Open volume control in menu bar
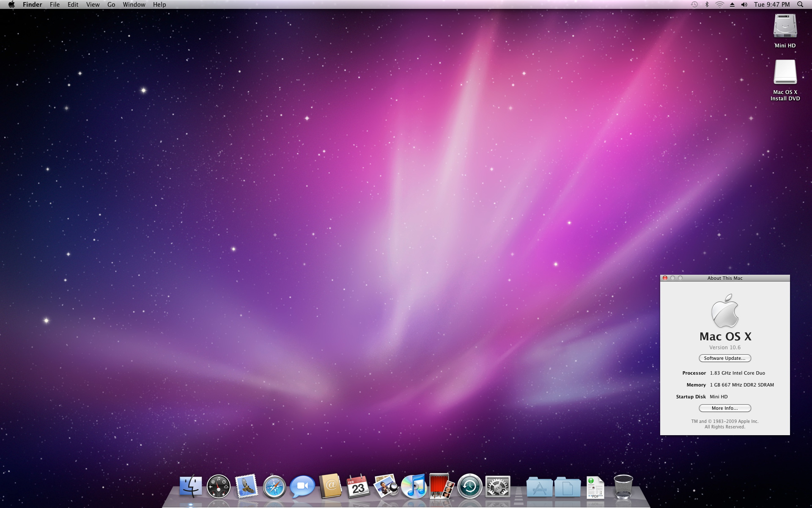This screenshot has height=508, width=812. (x=744, y=5)
